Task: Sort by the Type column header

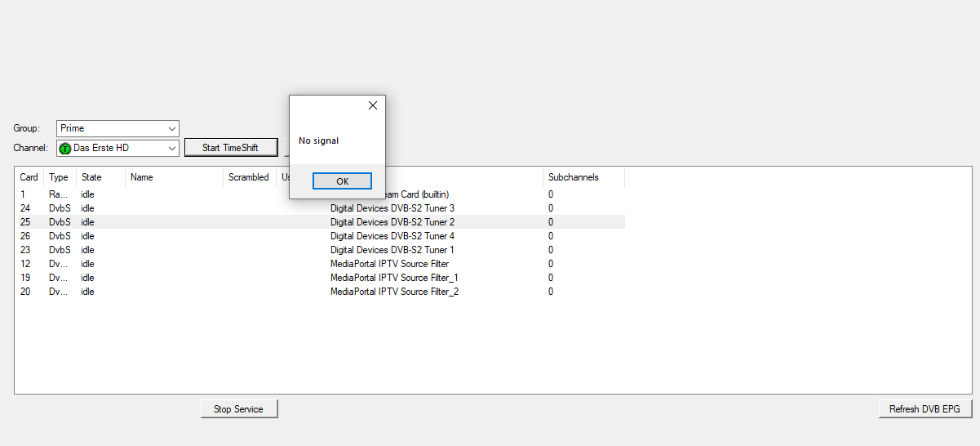Action: pos(59,177)
